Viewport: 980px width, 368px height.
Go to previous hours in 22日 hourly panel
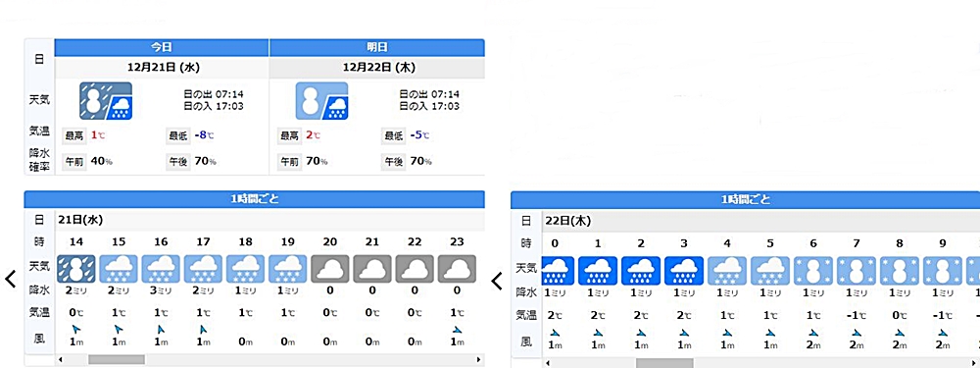(497, 281)
